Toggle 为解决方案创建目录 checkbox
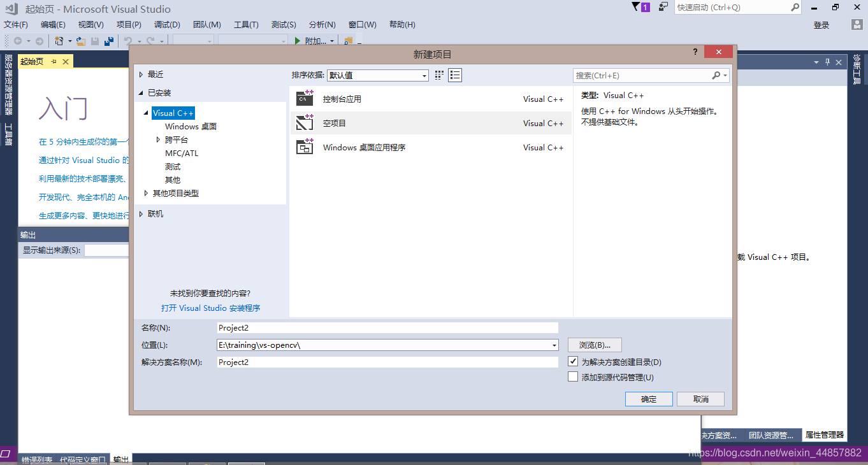The image size is (868, 465). pyautogui.click(x=572, y=362)
